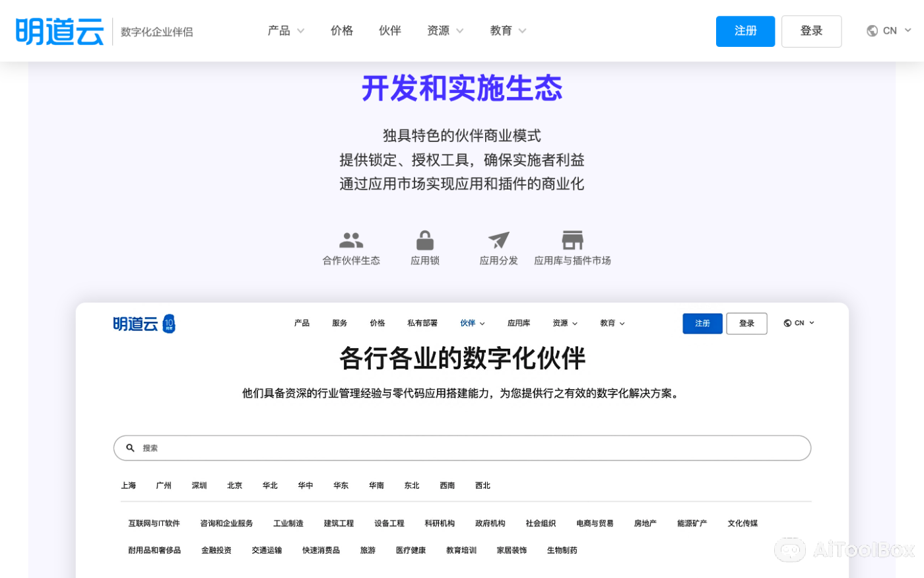Click the blue 注册 button
This screenshot has height=578, width=924.
(745, 30)
